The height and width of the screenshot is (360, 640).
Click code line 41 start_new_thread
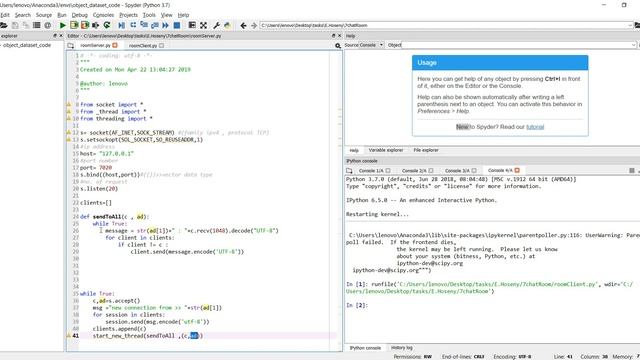pos(147,336)
